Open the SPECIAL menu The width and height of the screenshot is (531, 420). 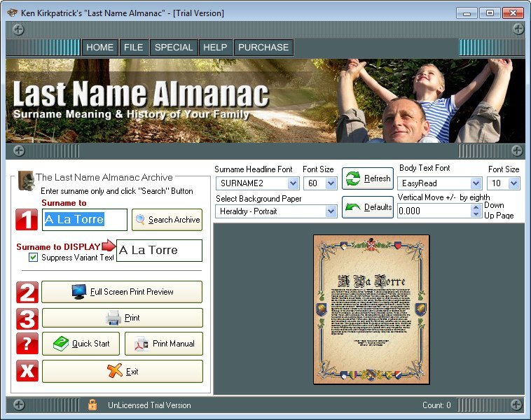[x=174, y=47]
